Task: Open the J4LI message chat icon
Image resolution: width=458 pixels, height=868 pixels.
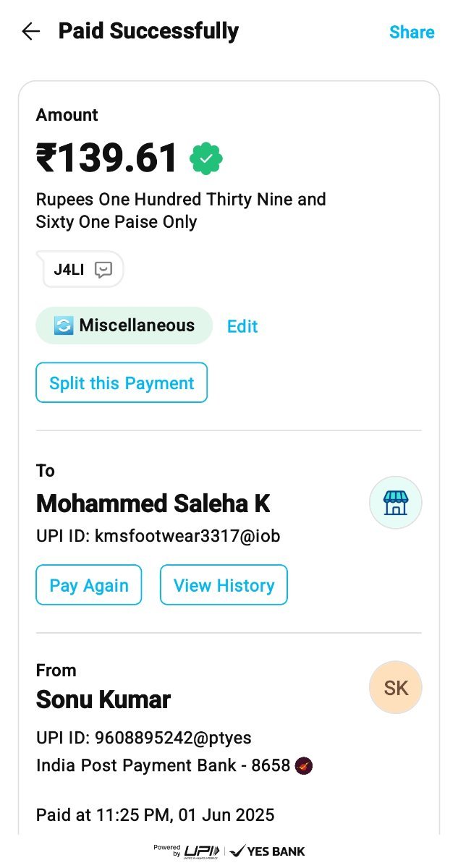Action: coord(103,270)
